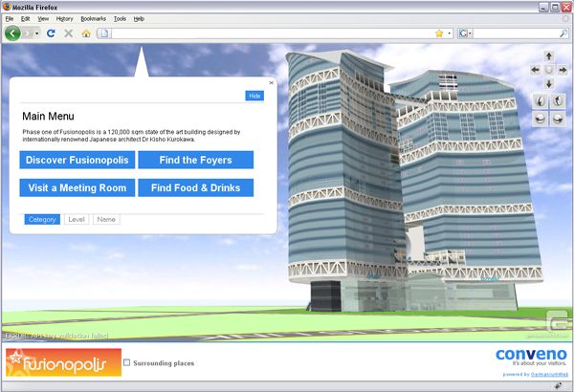The image size is (574, 392).
Task: Click the bottom-right rotate sphere control
Action: [558, 119]
